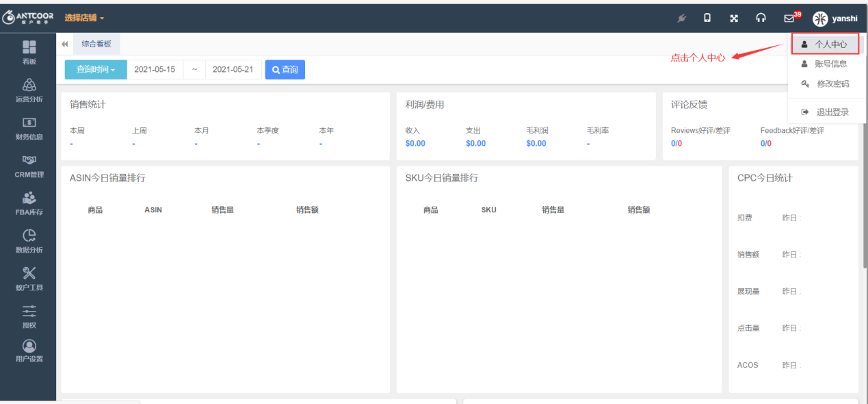Click the 本年 sales label
Viewport: 868px width, 404px height.
pyautogui.click(x=326, y=130)
